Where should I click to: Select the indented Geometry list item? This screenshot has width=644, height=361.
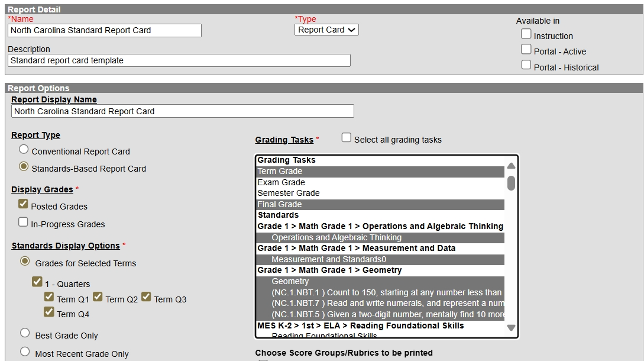click(380, 282)
